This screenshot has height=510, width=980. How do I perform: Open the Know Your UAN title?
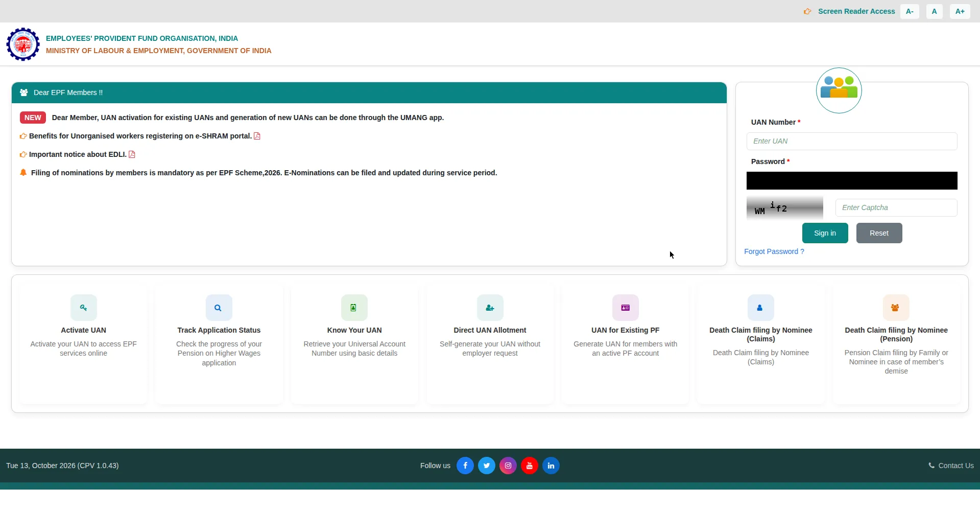pyautogui.click(x=354, y=330)
